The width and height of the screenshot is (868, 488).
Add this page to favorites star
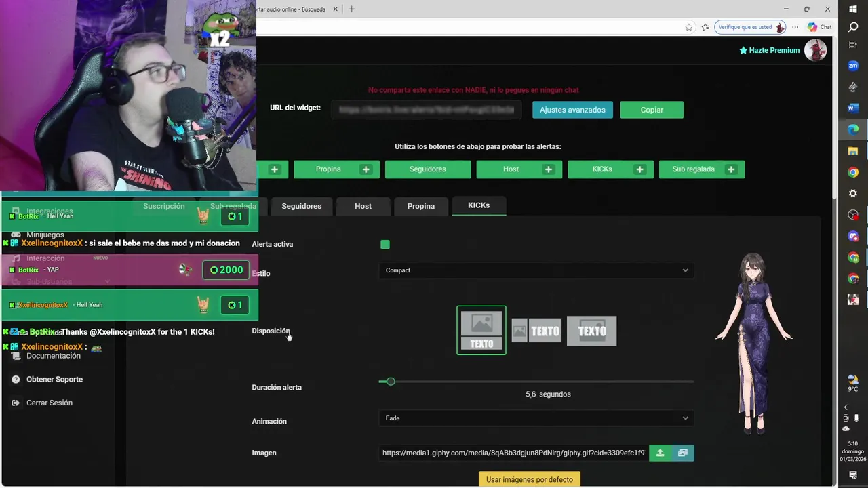coord(689,27)
